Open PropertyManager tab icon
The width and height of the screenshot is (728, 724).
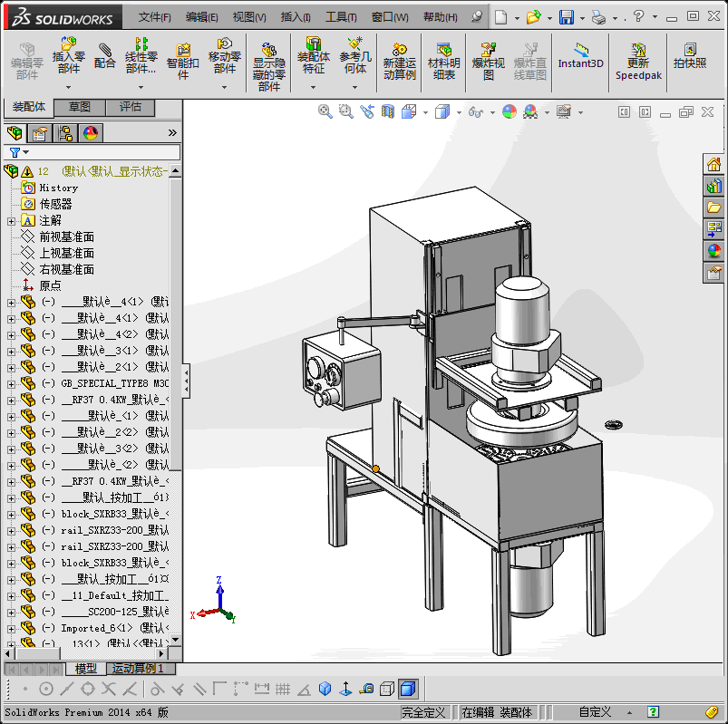(x=40, y=133)
